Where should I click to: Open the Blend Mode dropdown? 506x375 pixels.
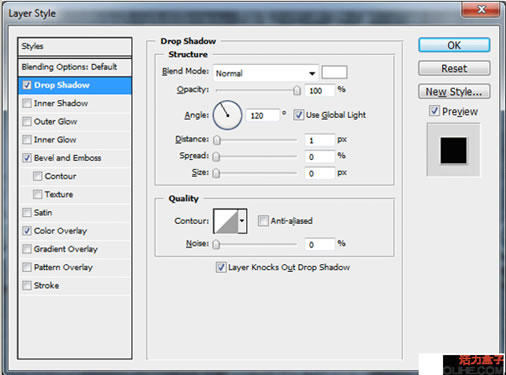point(266,73)
